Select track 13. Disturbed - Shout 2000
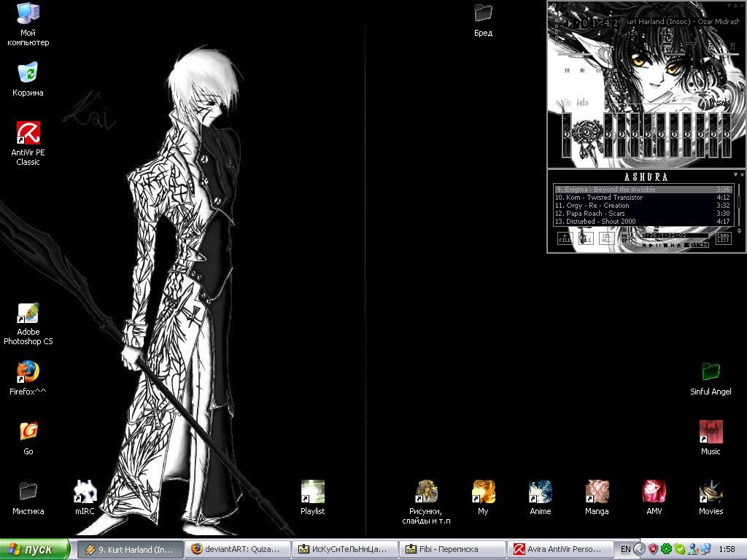 [643, 222]
